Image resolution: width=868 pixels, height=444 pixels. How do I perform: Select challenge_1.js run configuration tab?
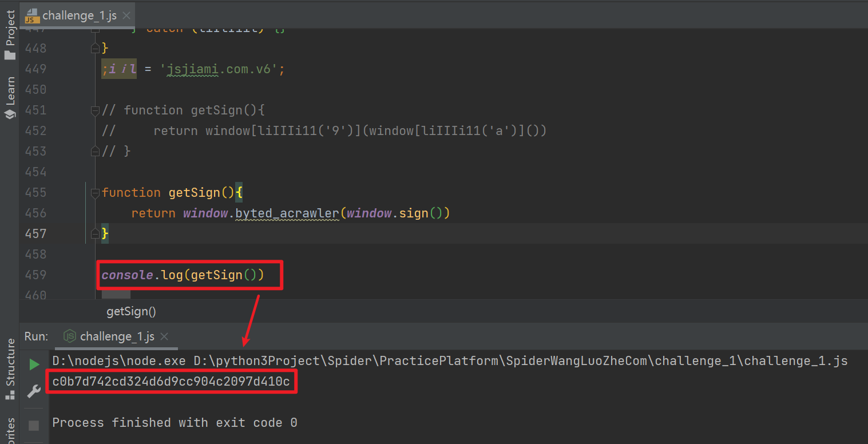coord(117,336)
